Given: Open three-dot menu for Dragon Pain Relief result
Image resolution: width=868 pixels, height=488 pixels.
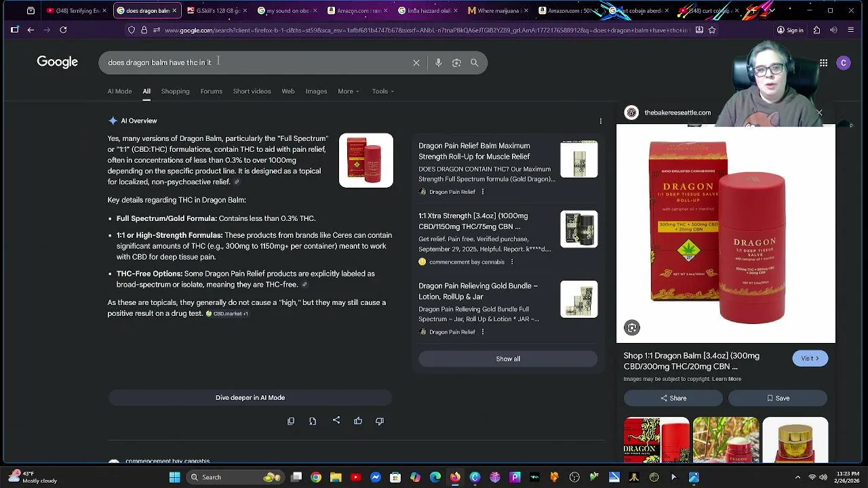Looking at the screenshot, I should click(x=483, y=192).
